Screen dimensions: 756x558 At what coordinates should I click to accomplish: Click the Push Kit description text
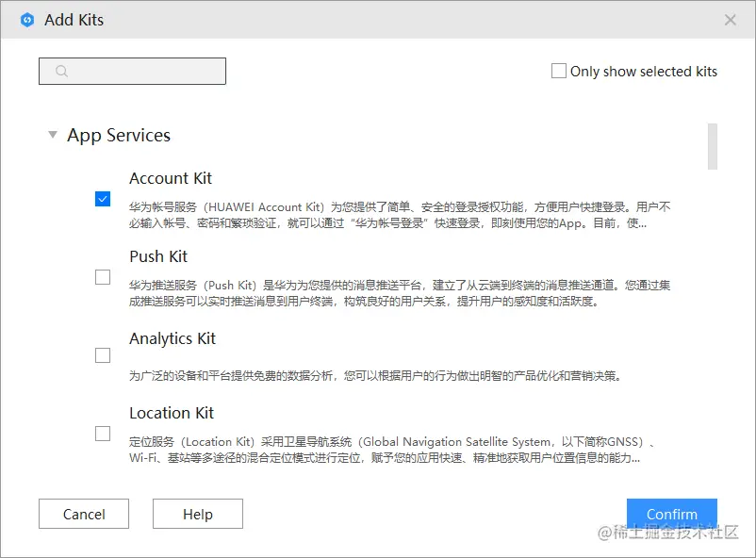(x=400, y=293)
